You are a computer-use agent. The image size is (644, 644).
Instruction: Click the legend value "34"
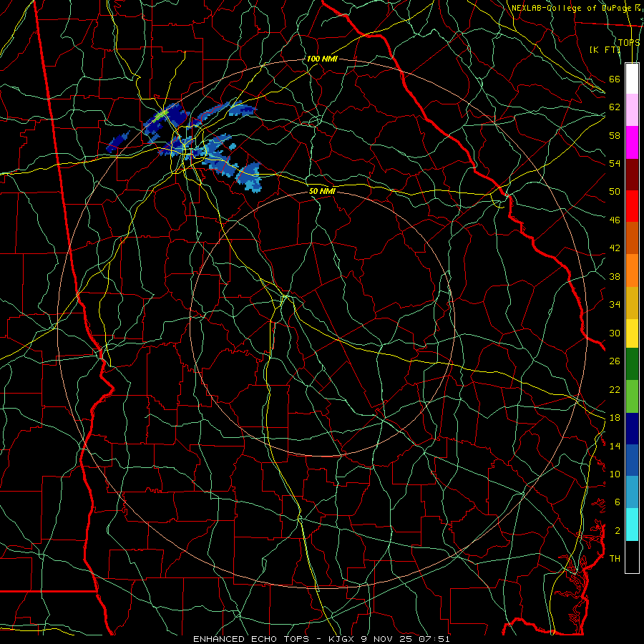pyautogui.click(x=615, y=304)
